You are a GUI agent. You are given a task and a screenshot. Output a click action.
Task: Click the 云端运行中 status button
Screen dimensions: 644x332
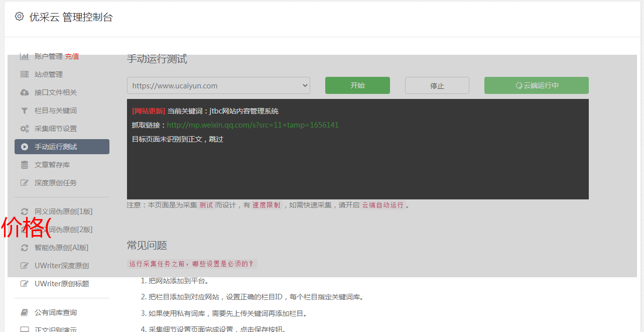[536, 85]
